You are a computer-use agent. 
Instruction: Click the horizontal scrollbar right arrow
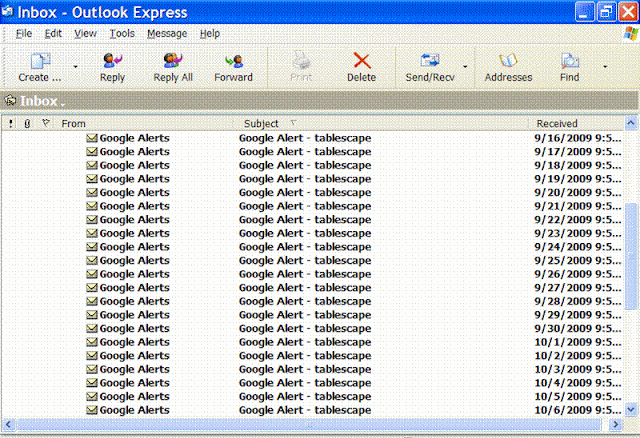tap(615, 425)
